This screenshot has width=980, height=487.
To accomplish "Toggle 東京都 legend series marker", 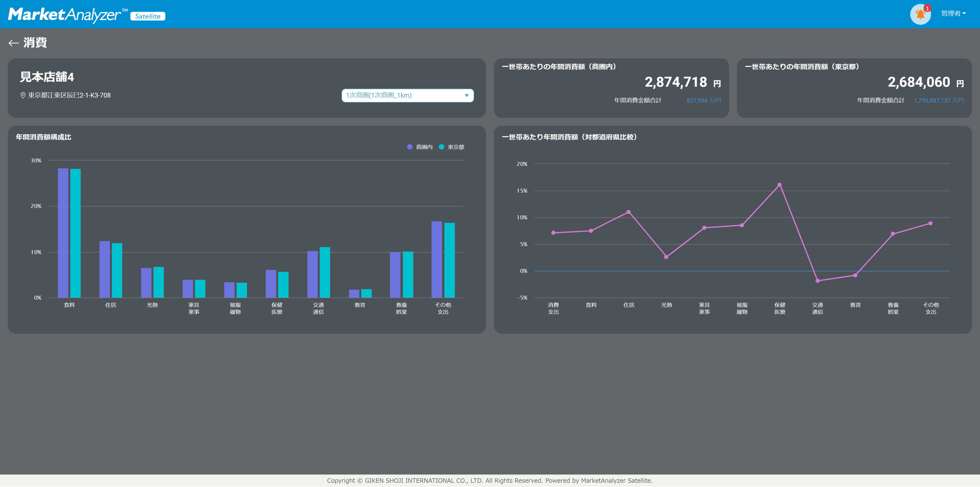I will point(441,147).
